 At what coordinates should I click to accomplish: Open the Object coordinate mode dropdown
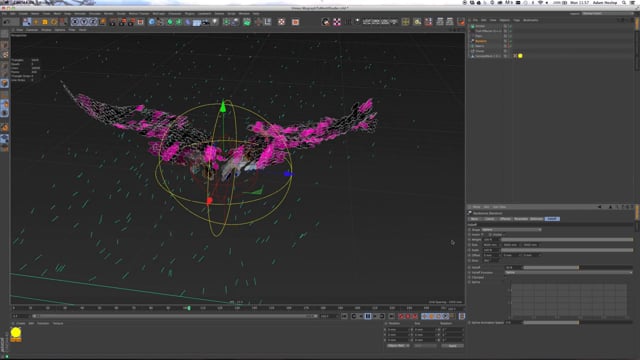click(x=398, y=346)
